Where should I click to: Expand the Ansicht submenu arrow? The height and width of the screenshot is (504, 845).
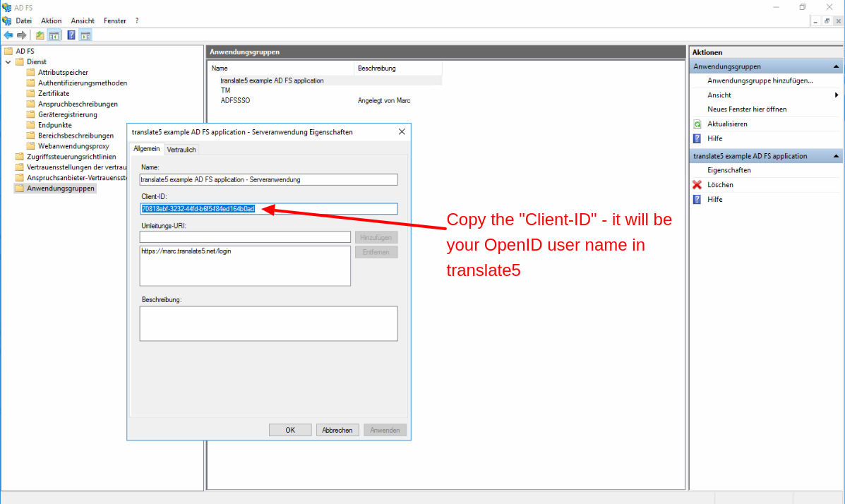837,95
